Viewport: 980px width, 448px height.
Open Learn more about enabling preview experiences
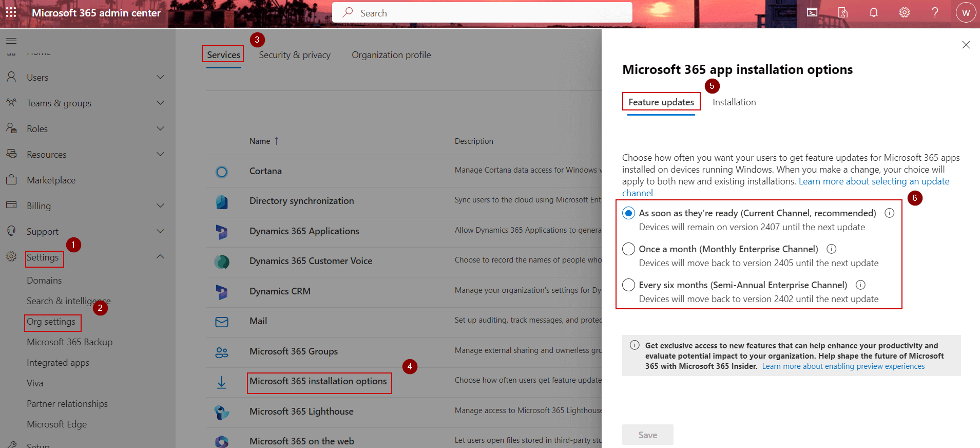point(843,366)
